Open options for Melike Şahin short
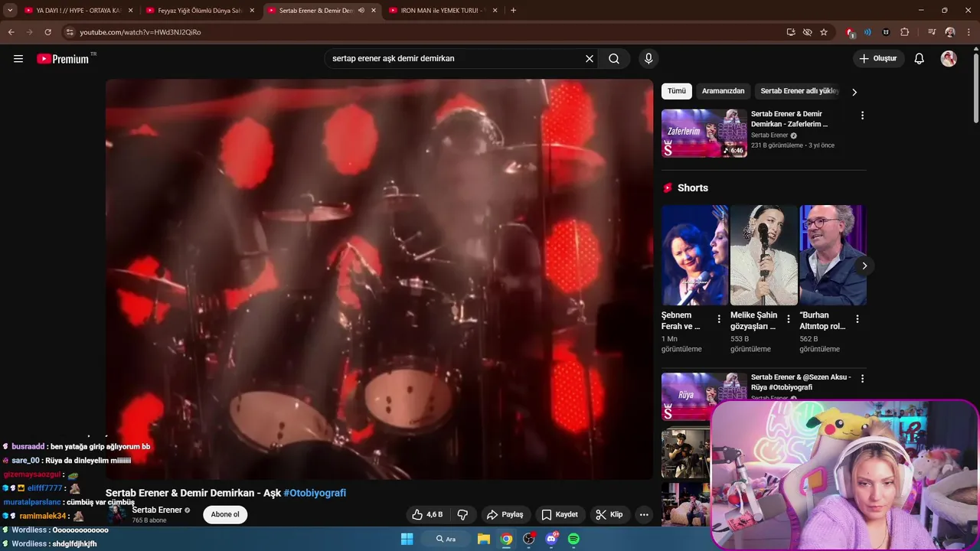Viewport: 980px width, 551px height. 788,319
